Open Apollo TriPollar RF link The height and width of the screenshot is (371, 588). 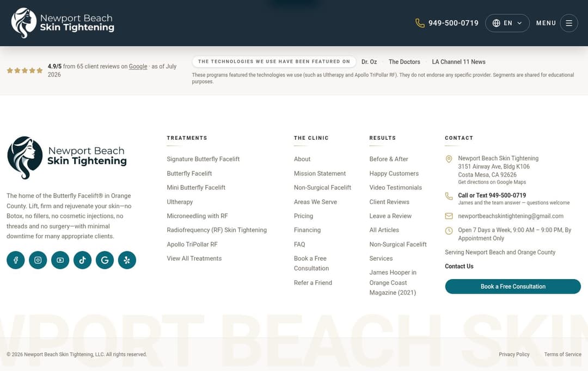pos(192,244)
